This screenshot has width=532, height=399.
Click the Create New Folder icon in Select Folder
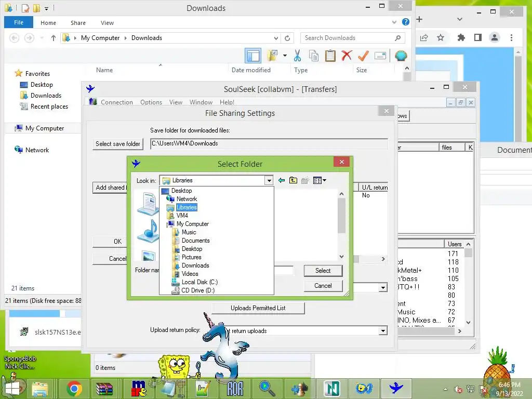point(305,180)
